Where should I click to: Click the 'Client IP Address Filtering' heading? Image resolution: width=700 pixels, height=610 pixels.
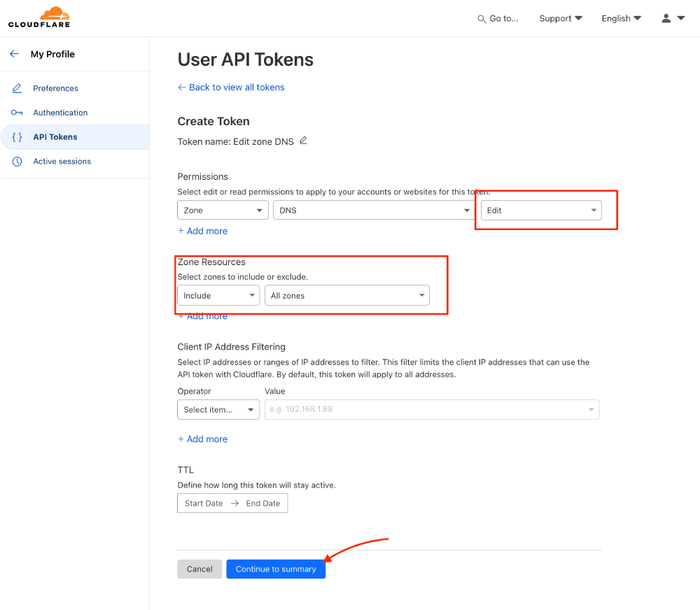coord(231,347)
